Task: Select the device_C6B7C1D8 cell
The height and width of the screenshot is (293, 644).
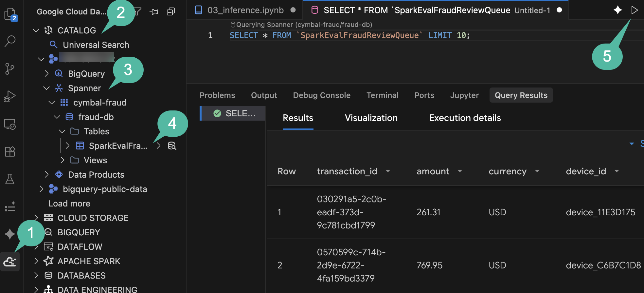Action: pyautogui.click(x=603, y=265)
